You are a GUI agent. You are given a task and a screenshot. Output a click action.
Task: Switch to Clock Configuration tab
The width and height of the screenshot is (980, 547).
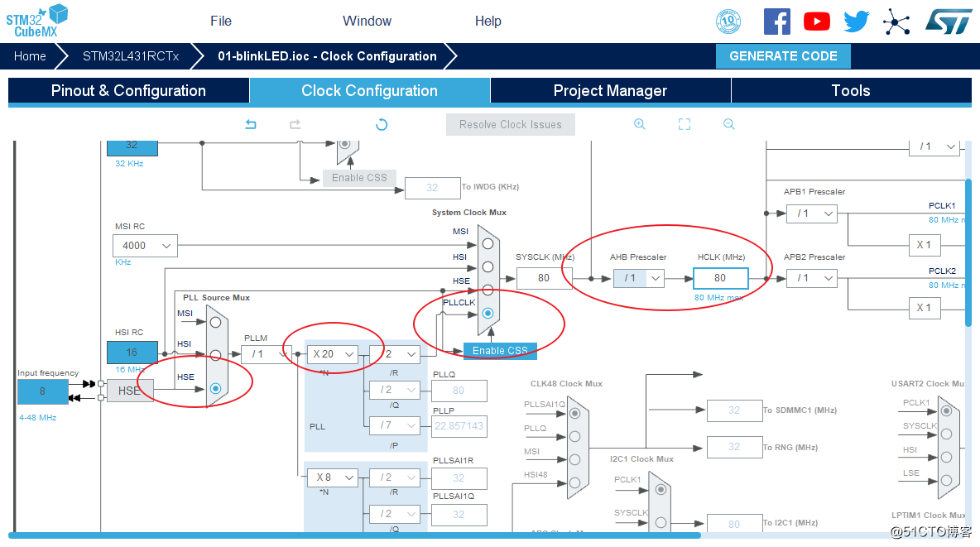pos(369,91)
